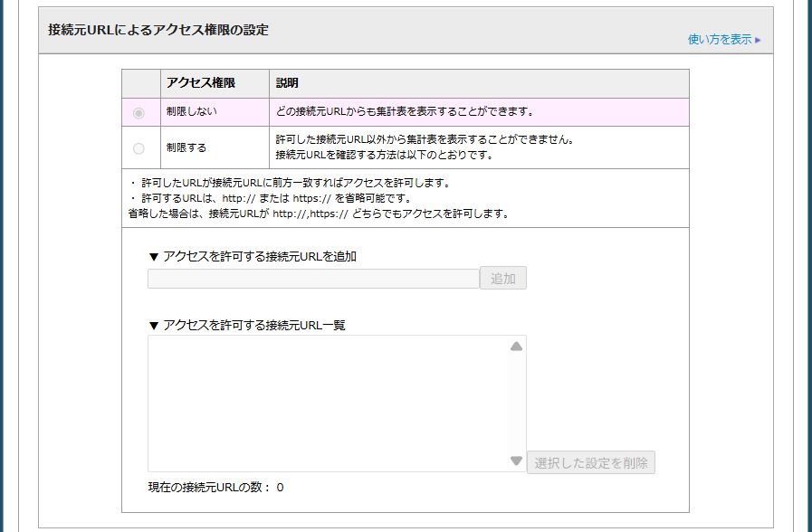Click the 制限する label text

coord(186,147)
